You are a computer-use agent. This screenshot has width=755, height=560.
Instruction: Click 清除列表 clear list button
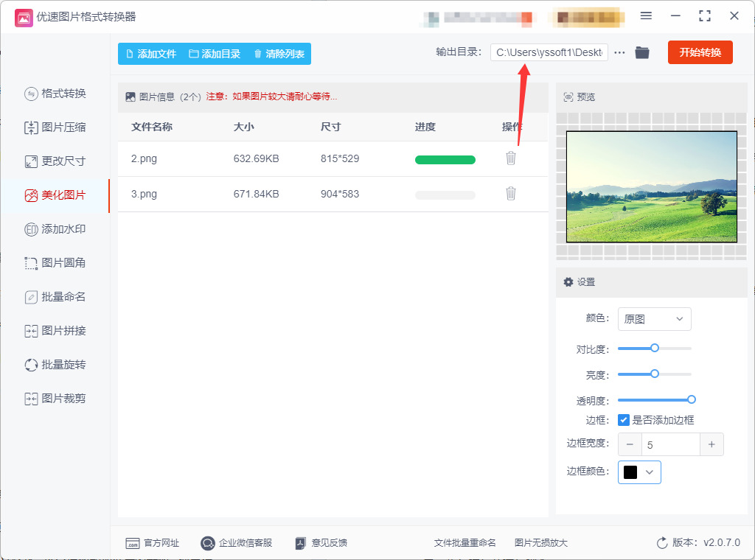pyautogui.click(x=279, y=54)
